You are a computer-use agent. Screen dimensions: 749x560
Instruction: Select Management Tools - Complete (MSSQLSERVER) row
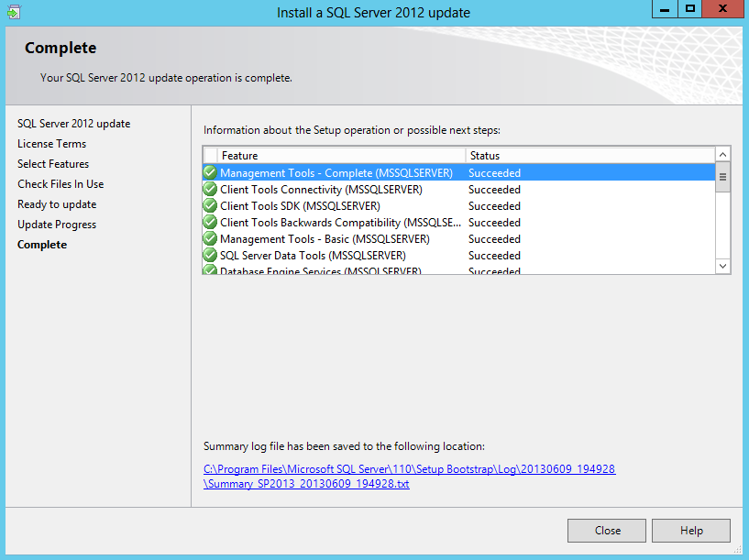pyautogui.click(x=459, y=172)
